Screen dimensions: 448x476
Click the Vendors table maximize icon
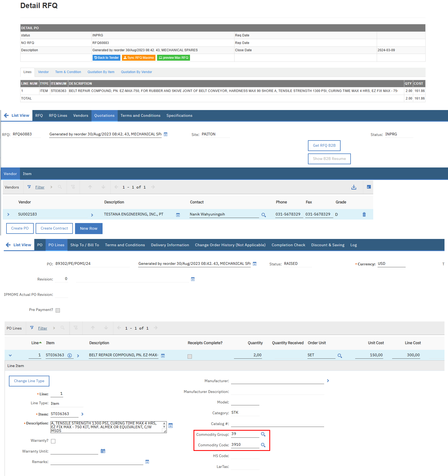369,187
